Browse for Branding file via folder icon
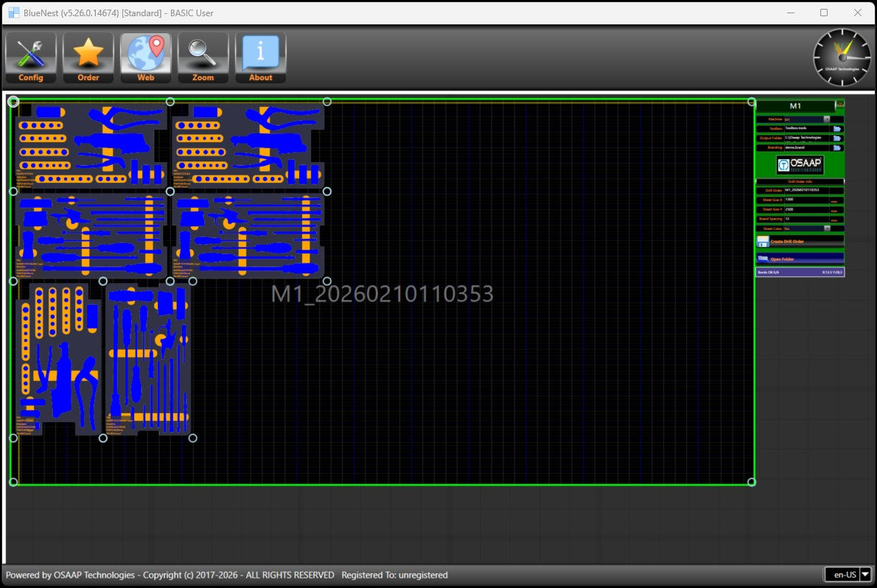Screen dimensions: 877x588 coord(837,148)
